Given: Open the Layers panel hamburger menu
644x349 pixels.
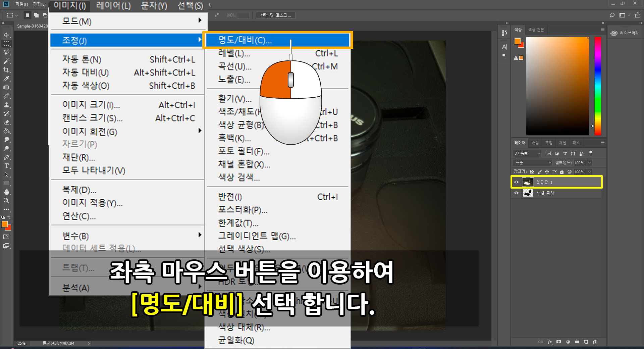Looking at the screenshot, I should pos(603,143).
